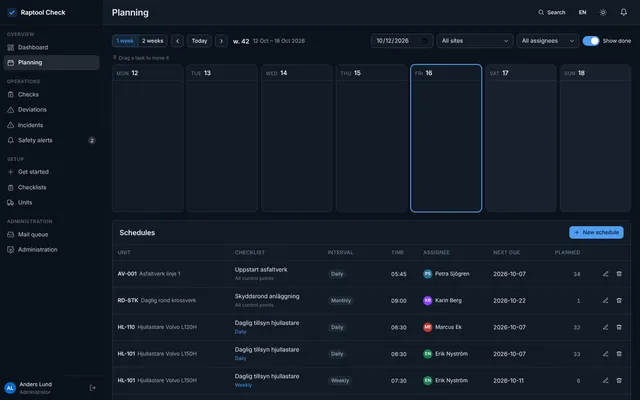Open notifications bell icon
The height and width of the screenshot is (400, 640).
pos(624,12)
